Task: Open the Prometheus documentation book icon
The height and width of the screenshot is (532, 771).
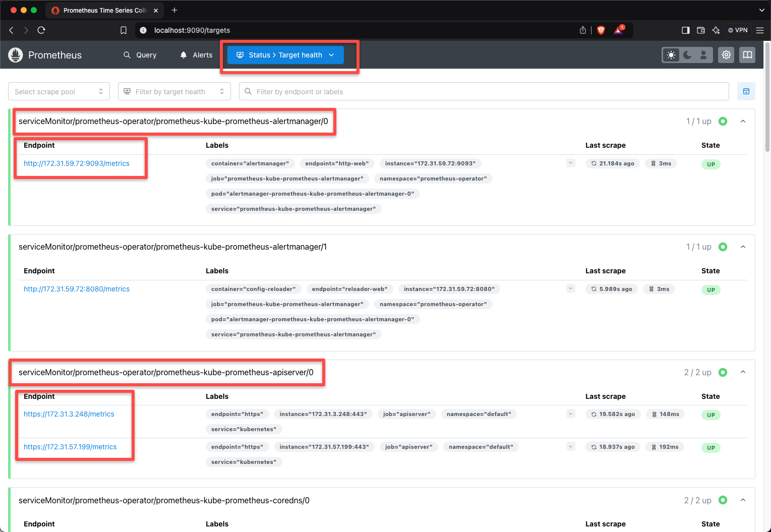Action: [x=747, y=55]
